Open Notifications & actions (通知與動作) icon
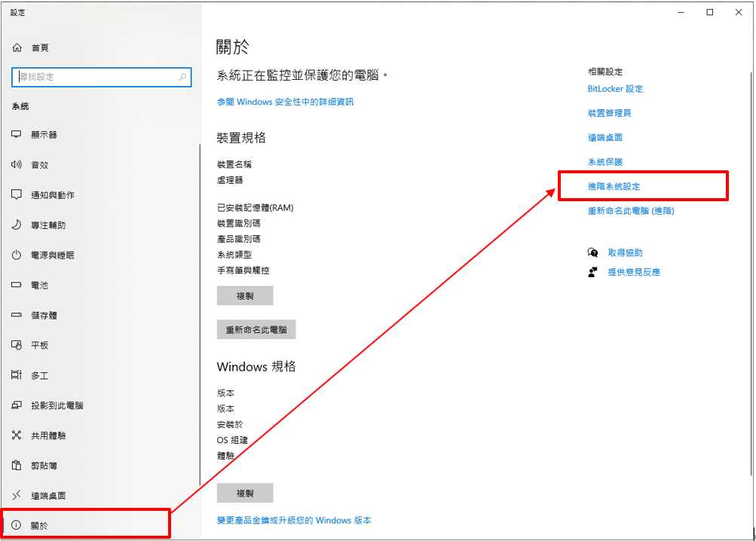 17,195
